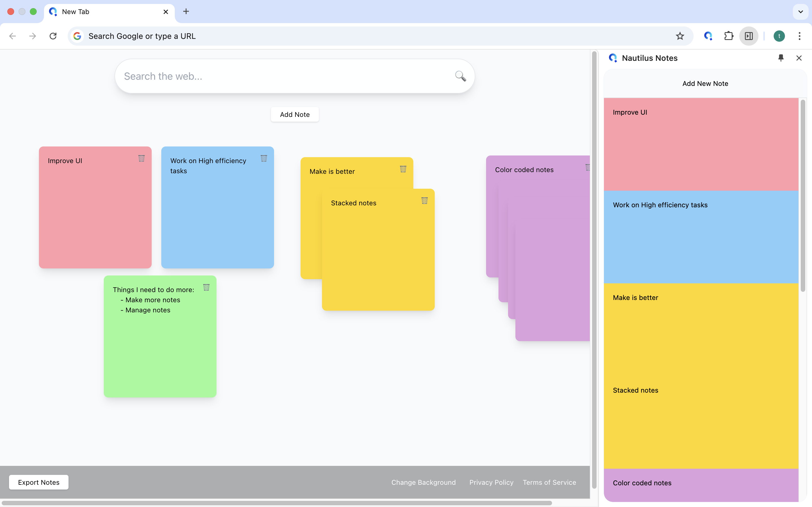
Task: Delete the "Stacked notes" note via its trash icon
Action: (x=424, y=201)
